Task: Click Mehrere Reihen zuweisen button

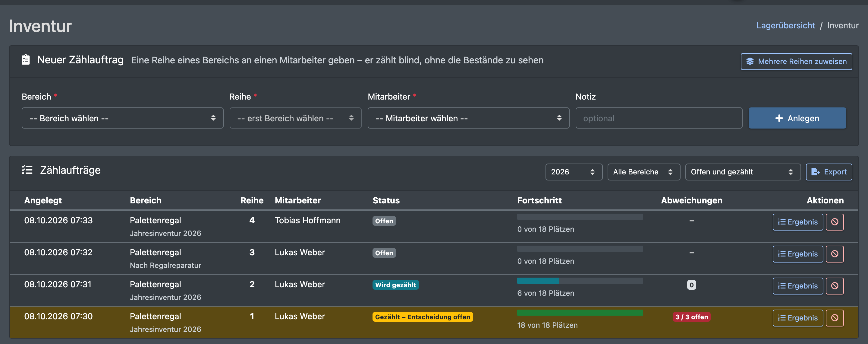Action: point(796,61)
